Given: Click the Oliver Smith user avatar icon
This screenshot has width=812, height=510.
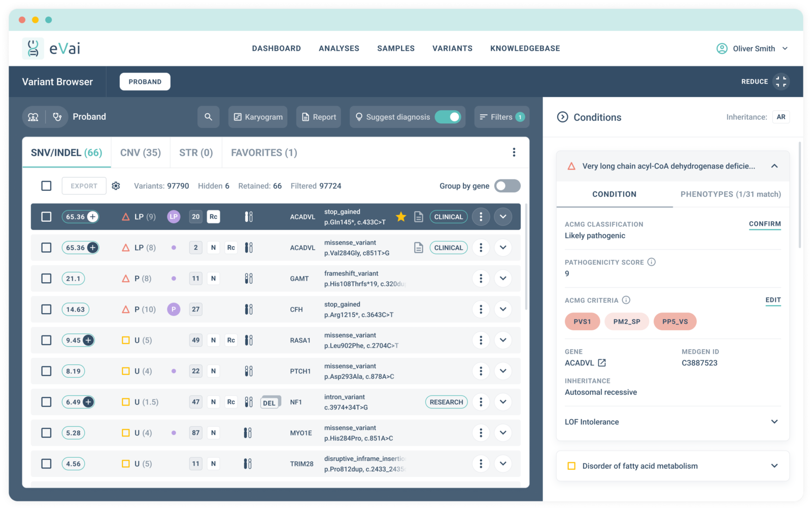Looking at the screenshot, I should click(x=722, y=49).
